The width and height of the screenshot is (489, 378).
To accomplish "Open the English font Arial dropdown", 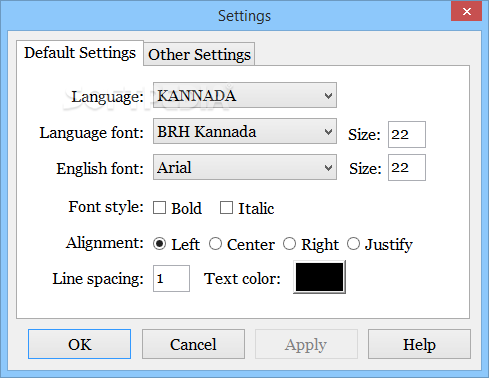I will pyautogui.click(x=245, y=167).
